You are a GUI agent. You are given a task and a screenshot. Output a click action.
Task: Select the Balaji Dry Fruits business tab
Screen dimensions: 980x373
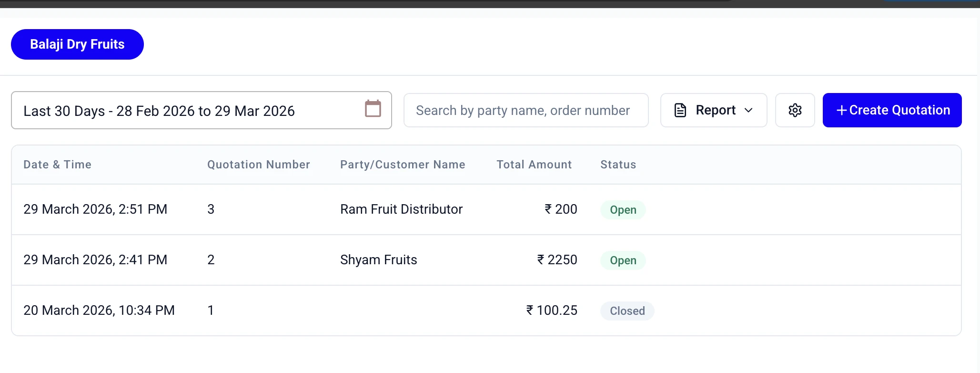77,44
